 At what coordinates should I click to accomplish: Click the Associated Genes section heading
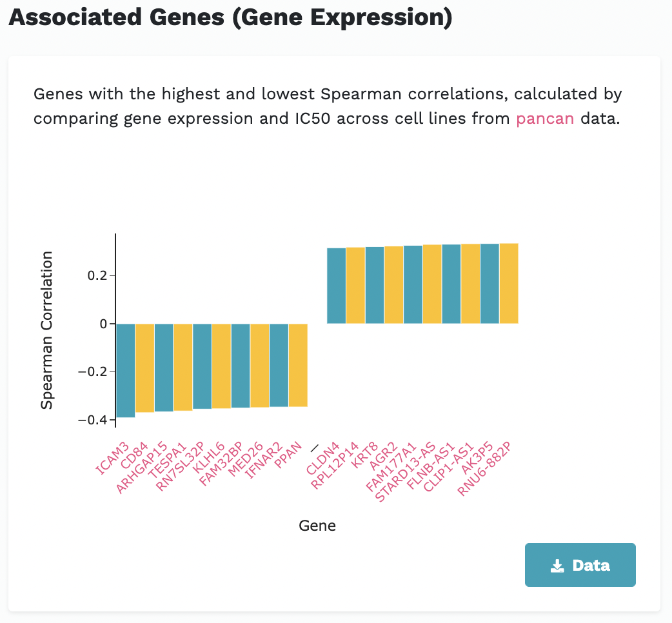tap(230, 17)
